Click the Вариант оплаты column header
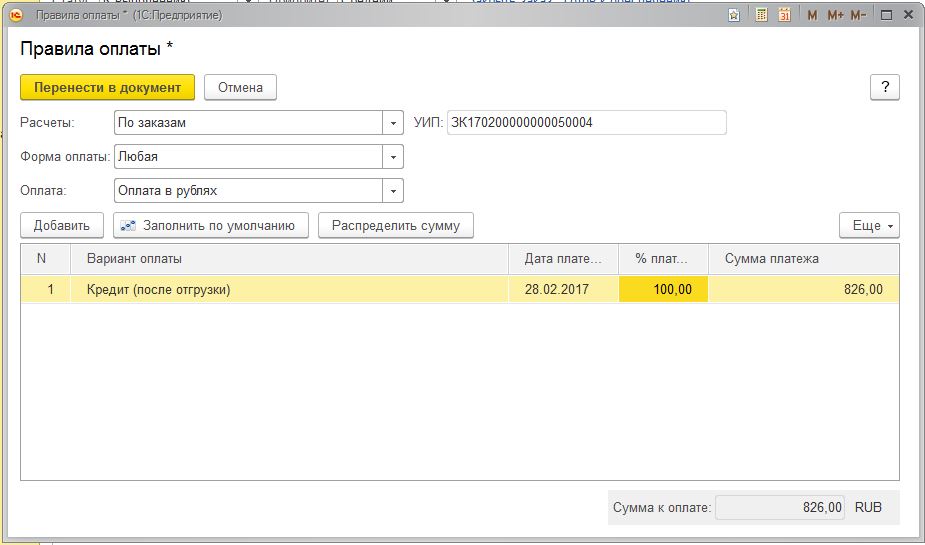This screenshot has height=545, width=925. [x=289, y=259]
